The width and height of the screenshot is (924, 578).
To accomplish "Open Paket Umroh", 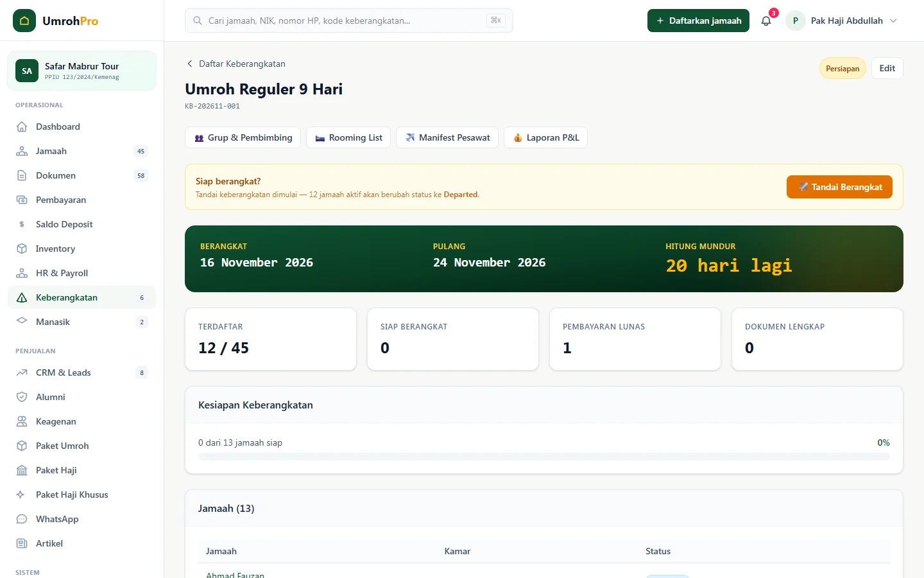I will point(82,446).
